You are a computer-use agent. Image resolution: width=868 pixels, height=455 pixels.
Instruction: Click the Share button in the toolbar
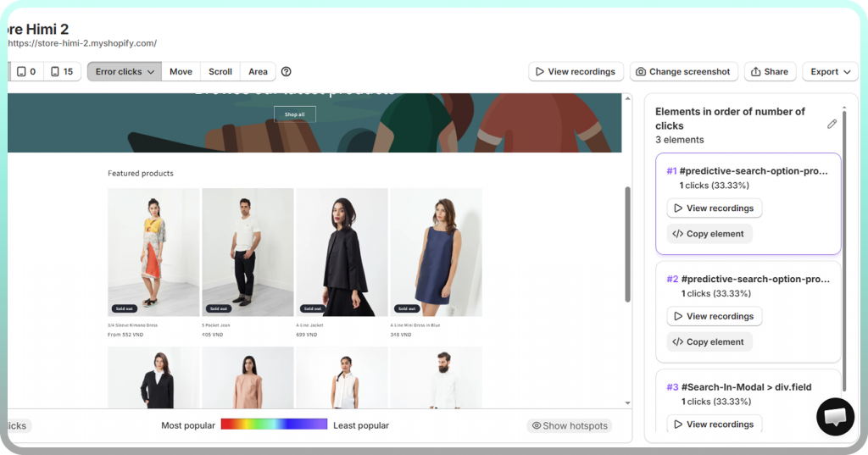click(770, 72)
